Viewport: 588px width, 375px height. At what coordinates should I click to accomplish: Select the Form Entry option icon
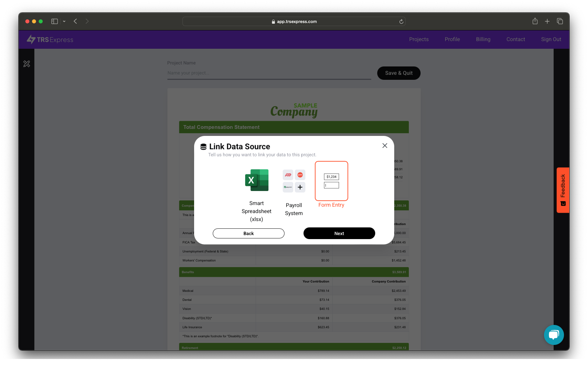tap(331, 181)
